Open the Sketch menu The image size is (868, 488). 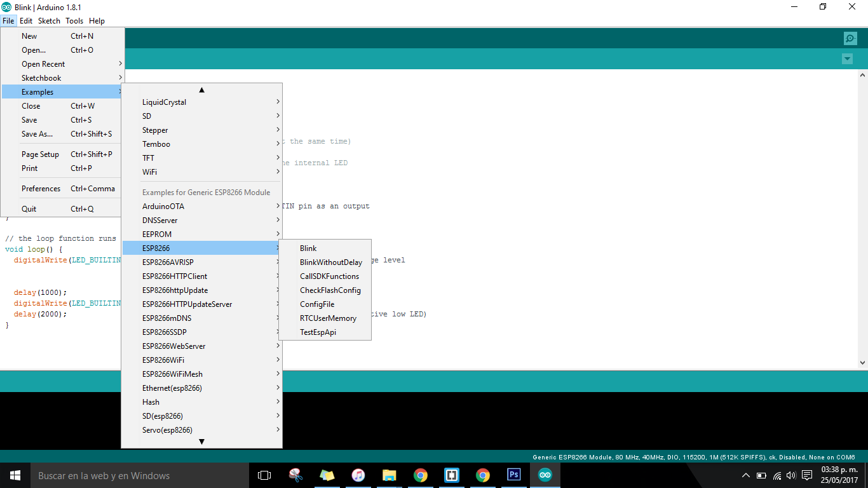coord(49,21)
